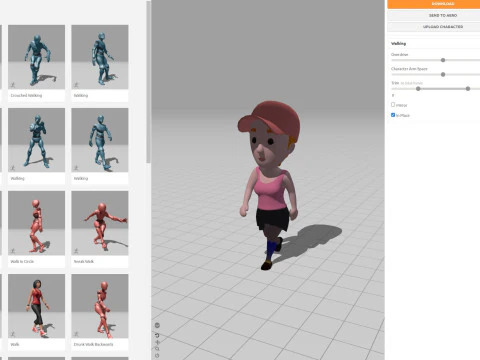480x360 pixels.
Task: Select the Drunk Walk Backwards animation thumbnail
Action: click(x=100, y=306)
